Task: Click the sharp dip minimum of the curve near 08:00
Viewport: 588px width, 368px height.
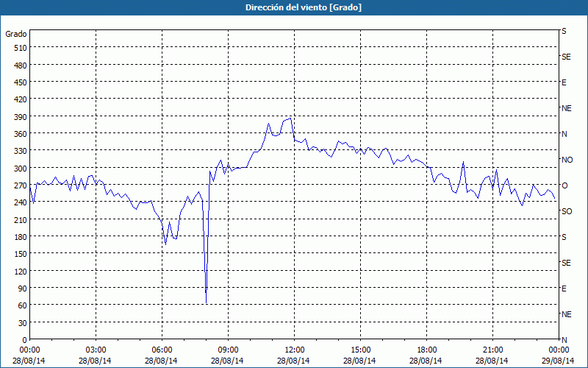Action: click(207, 302)
